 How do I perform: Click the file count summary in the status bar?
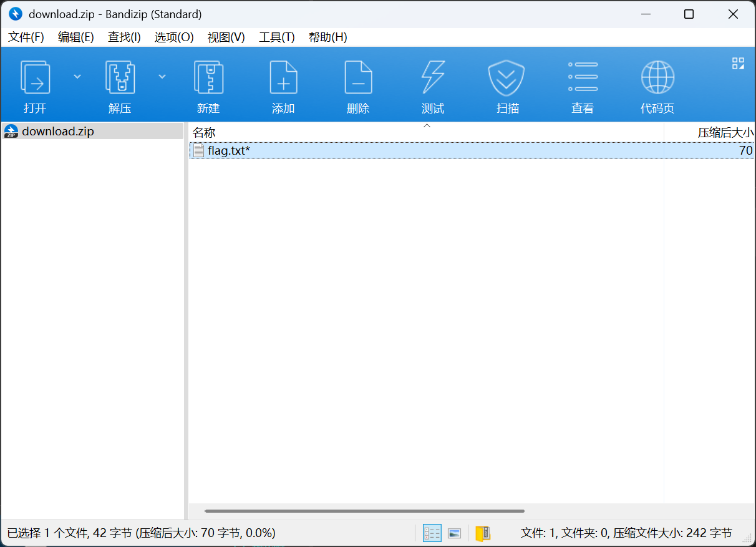pyautogui.click(x=626, y=533)
